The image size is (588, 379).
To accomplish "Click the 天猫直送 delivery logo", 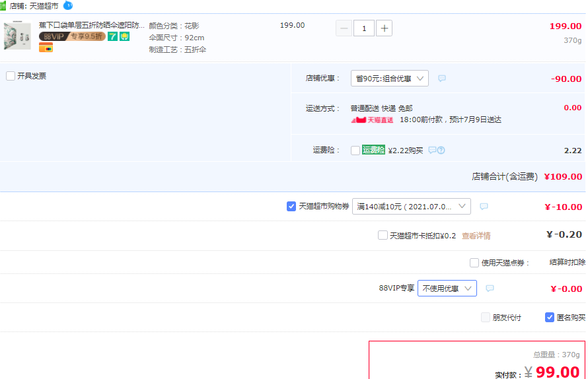I will tap(372, 120).
